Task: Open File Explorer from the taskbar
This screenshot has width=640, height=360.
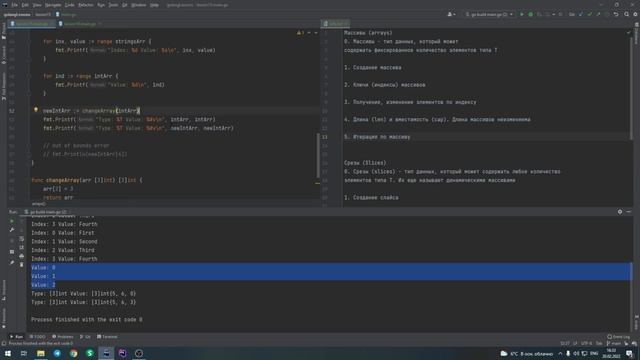Action: click(41, 353)
